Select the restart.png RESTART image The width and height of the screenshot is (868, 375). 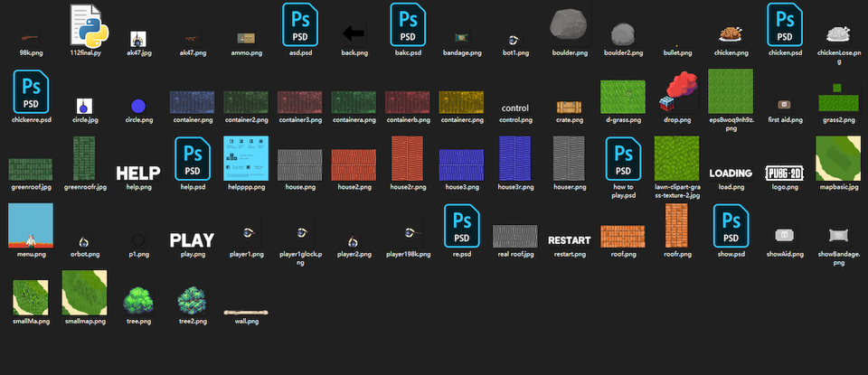click(x=569, y=240)
